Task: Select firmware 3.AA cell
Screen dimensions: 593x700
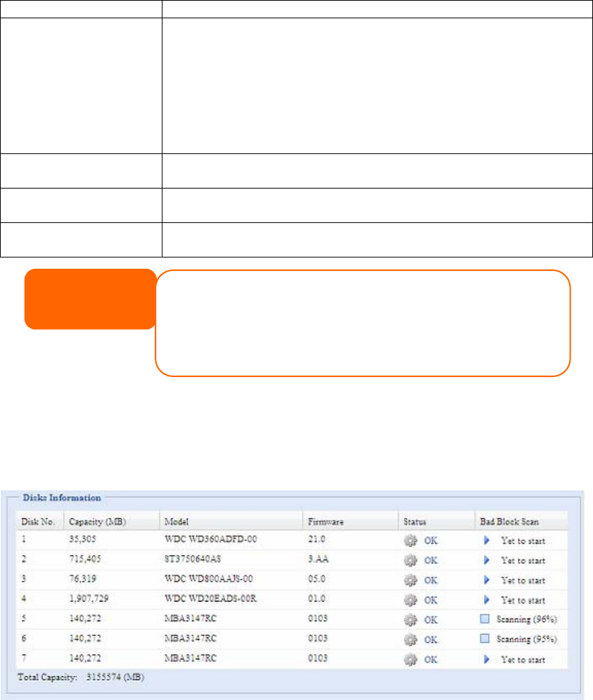Action: click(x=319, y=559)
